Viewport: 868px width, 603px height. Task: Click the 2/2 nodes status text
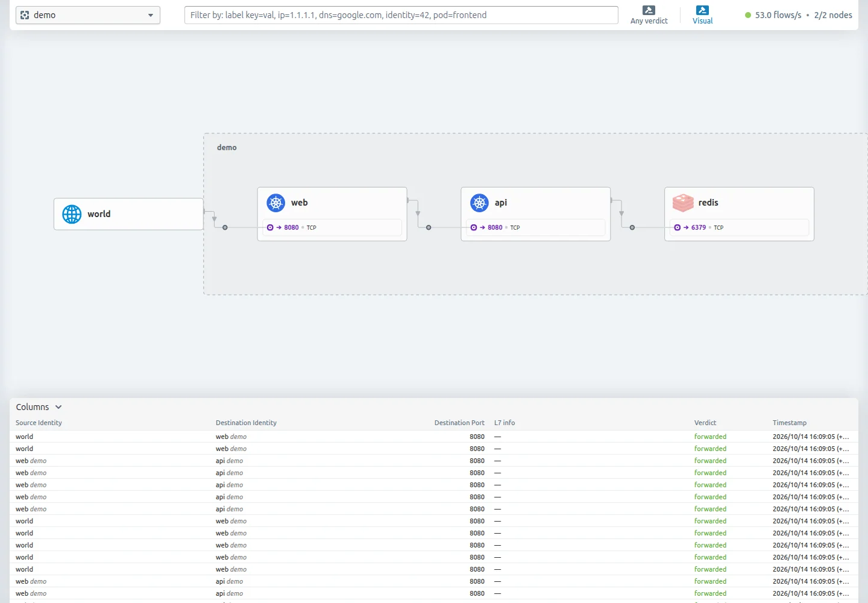(833, 15)
